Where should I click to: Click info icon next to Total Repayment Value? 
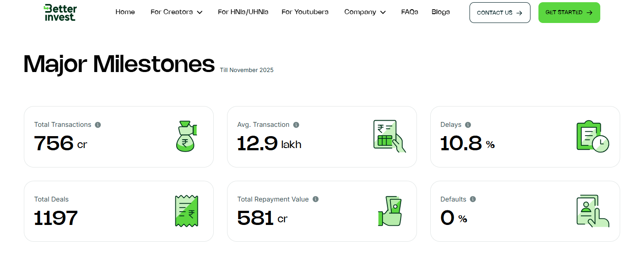pos(316,199)
